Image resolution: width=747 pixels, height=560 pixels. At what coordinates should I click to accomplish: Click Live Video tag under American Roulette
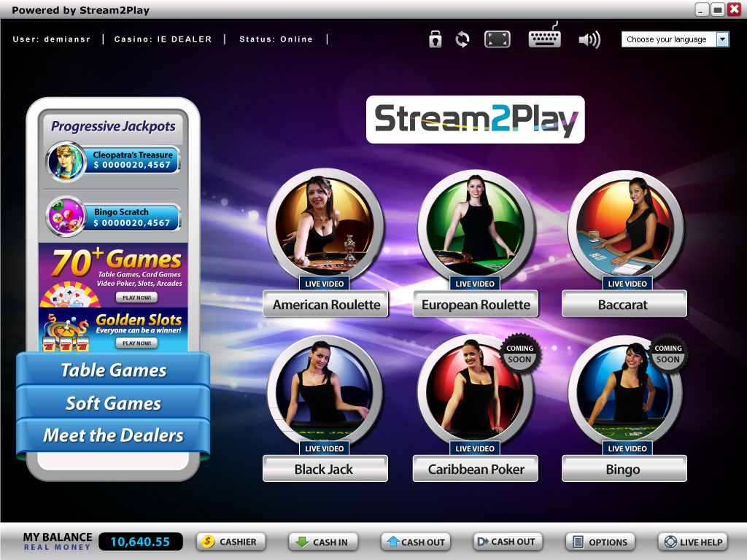(325, 284)
